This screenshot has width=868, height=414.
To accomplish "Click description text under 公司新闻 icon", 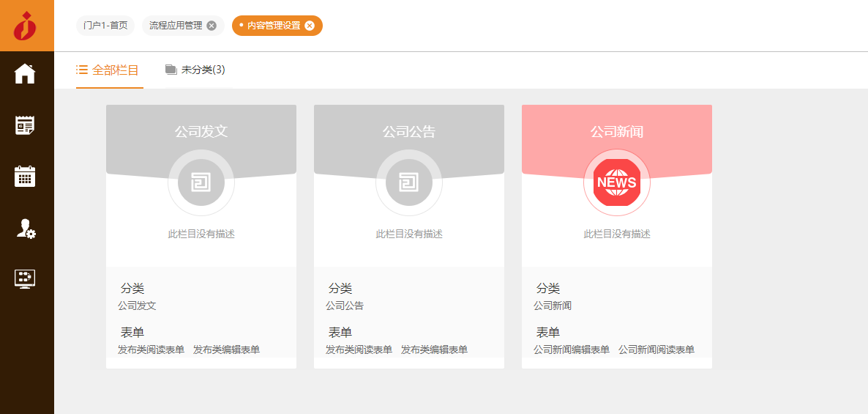I will [x=617, y=234].
